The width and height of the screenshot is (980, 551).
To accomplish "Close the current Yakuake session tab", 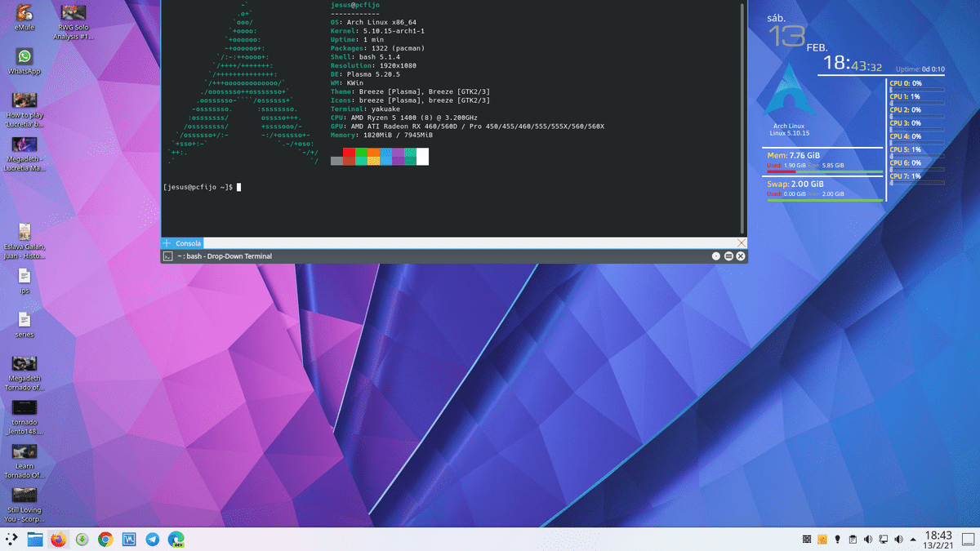I will click(742, 243).
